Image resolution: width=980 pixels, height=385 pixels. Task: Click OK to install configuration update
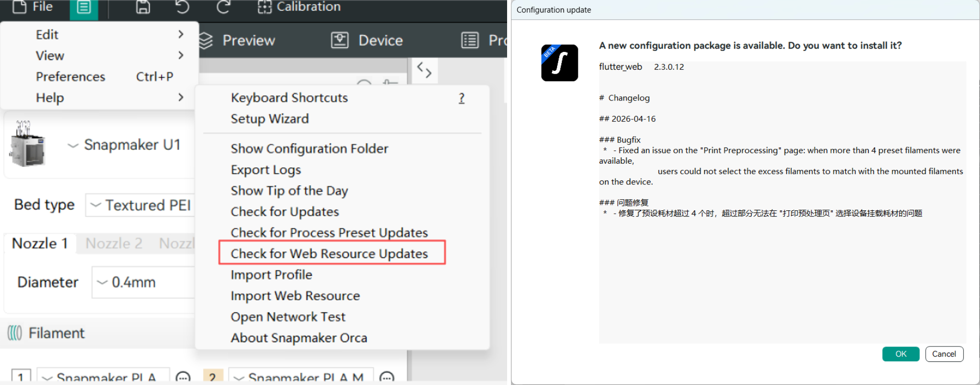pyautogui.click(x=901, y=354)
